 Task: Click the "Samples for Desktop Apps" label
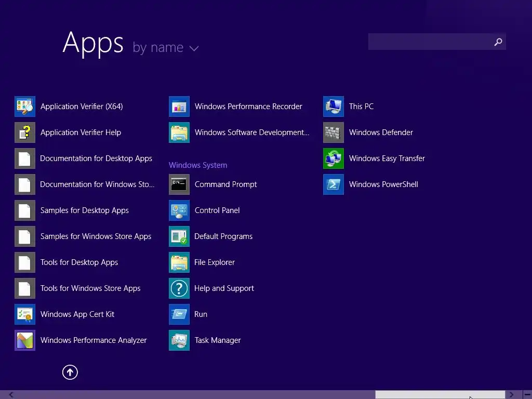click(85, 210)
